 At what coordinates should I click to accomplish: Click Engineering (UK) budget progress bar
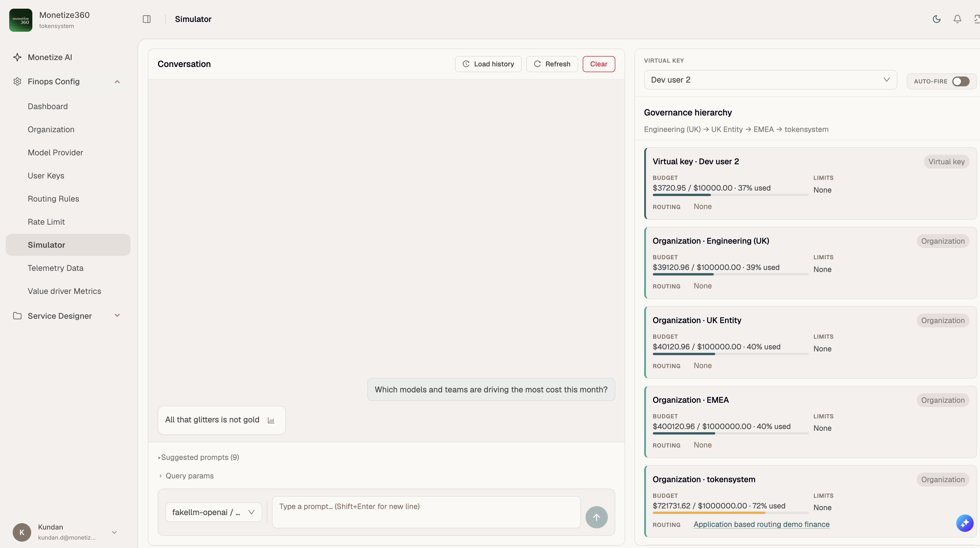tap(731, 275)
